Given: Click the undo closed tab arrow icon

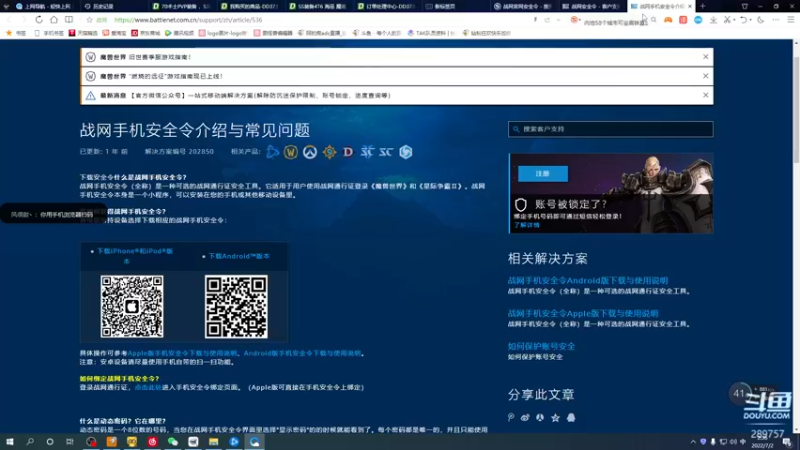Looking at the screenshot, I should coord(743,19).
